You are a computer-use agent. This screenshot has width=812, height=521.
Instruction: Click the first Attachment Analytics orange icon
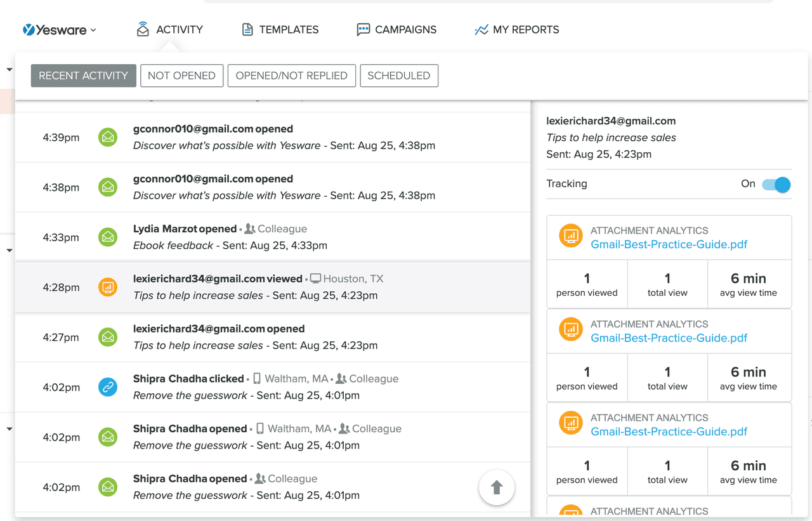pos(571,236)
